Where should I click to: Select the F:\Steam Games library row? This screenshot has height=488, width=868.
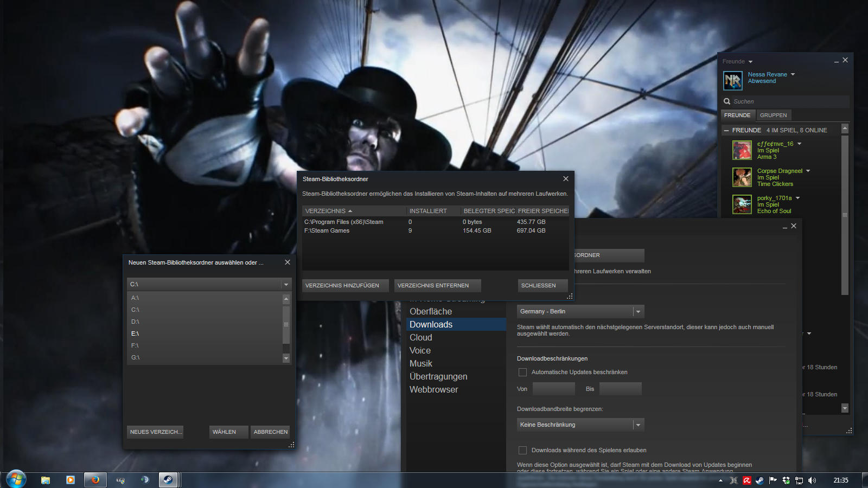coord(436,230)
